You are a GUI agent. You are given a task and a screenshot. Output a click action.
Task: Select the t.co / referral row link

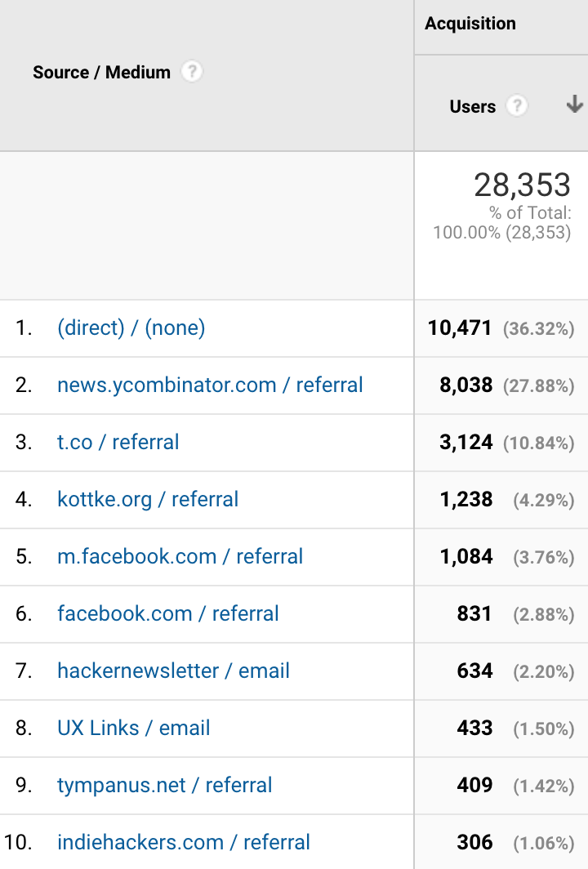coord(118,442)
